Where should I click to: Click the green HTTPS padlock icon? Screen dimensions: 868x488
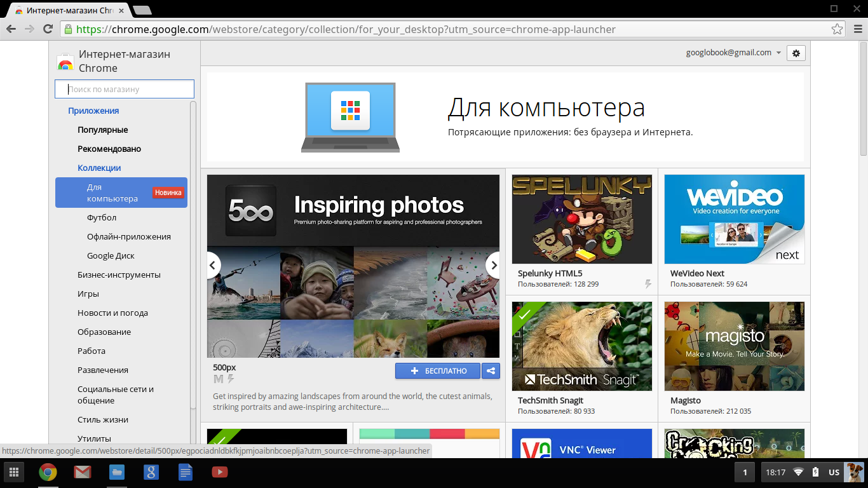pos(67,29)
